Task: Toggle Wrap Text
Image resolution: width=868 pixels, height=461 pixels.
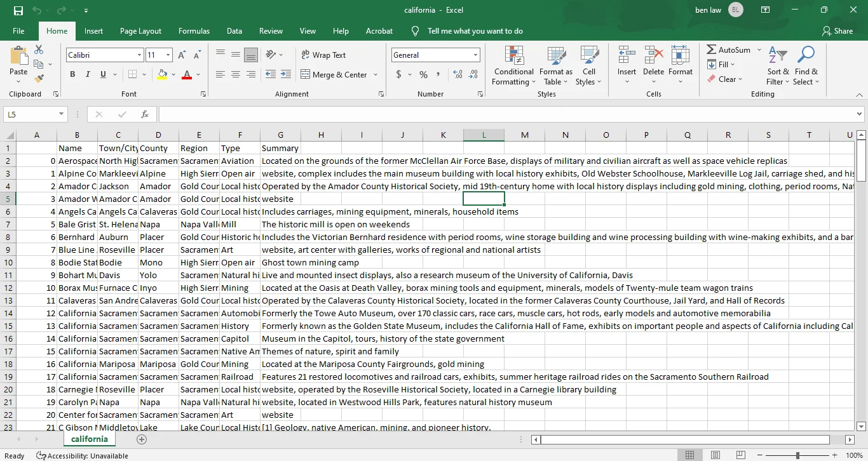Action: [323, 55]
